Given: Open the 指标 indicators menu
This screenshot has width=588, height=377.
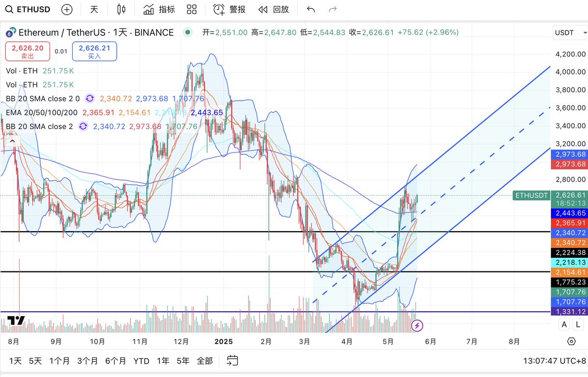Looking at the screenshot, I should pyautogui.click(x=159, y=9).
